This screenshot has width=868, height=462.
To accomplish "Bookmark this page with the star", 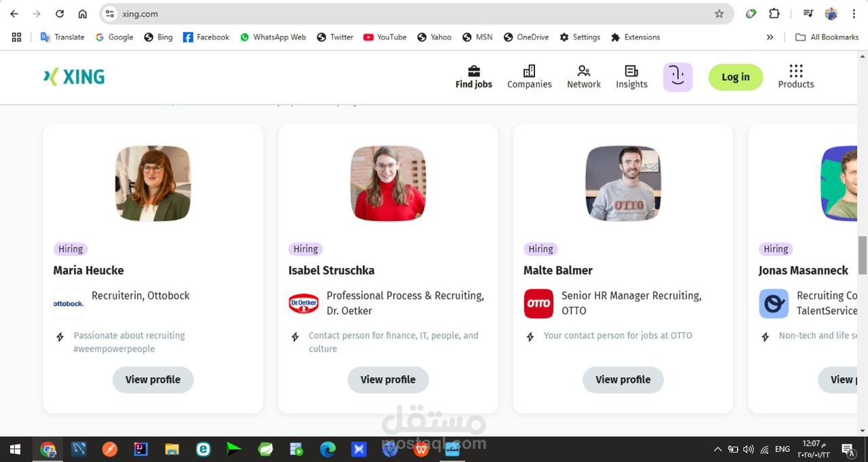I will tap(719, 14).
